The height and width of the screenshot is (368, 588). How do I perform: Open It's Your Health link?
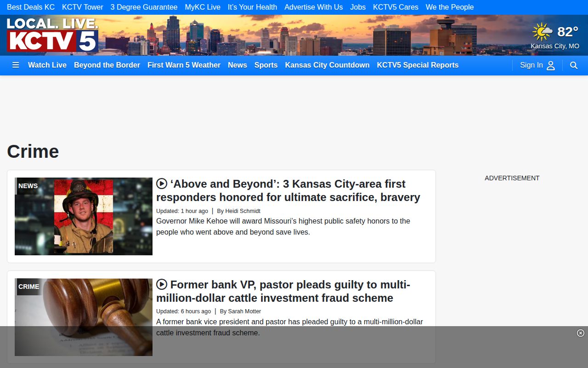252,7
